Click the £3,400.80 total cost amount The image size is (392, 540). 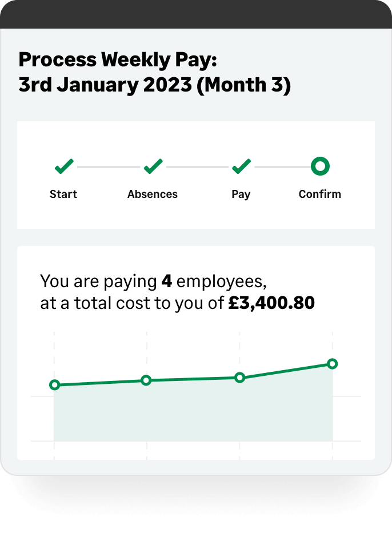pyautogui.click(x=271, y=303)
